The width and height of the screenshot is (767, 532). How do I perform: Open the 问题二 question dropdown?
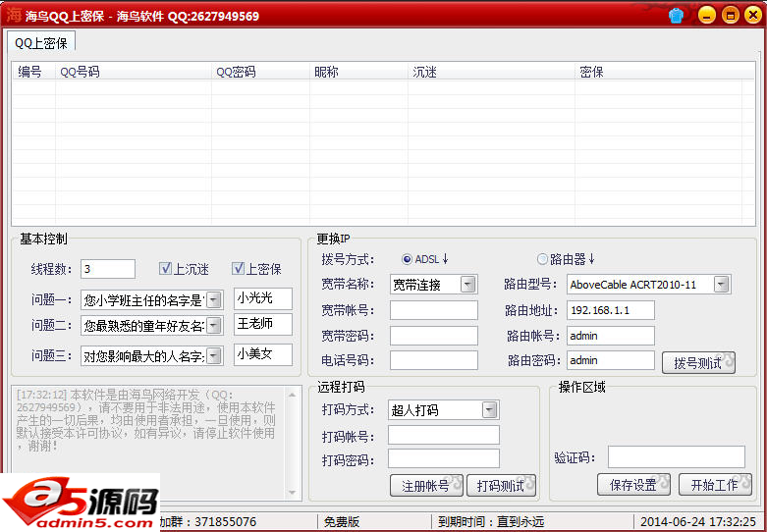pyautogui.click(x=213, y=326)
